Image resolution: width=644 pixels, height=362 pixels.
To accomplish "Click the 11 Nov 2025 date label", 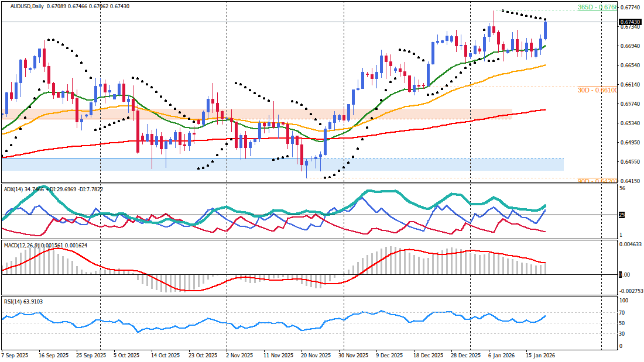I will (279, 356).
